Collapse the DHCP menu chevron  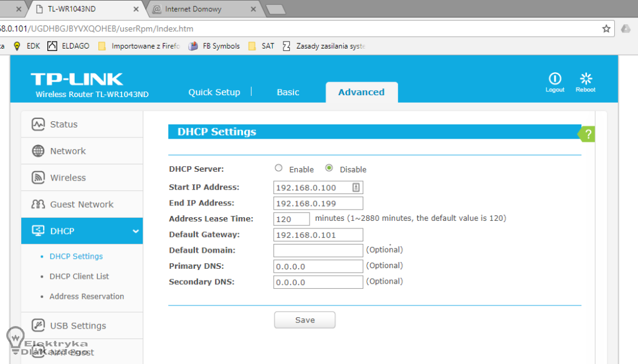click(135, 231)
